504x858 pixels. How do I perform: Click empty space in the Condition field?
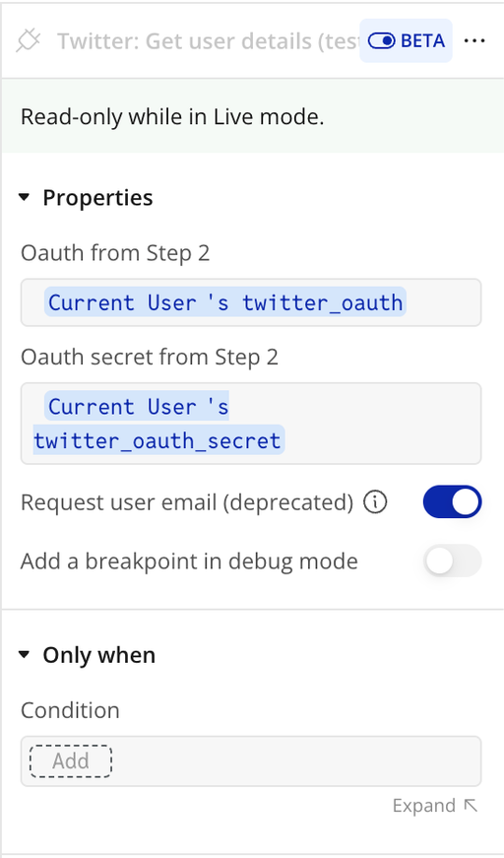pos(295,761)
